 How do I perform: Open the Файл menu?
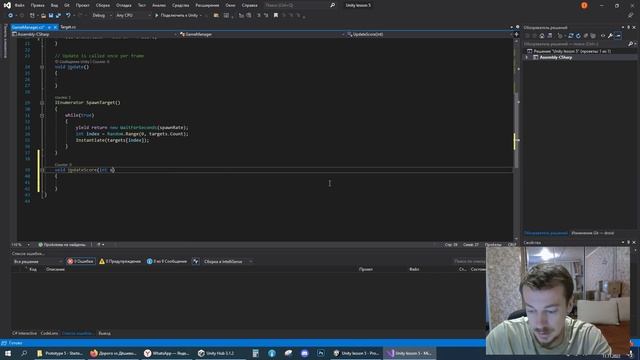point(19,5)
